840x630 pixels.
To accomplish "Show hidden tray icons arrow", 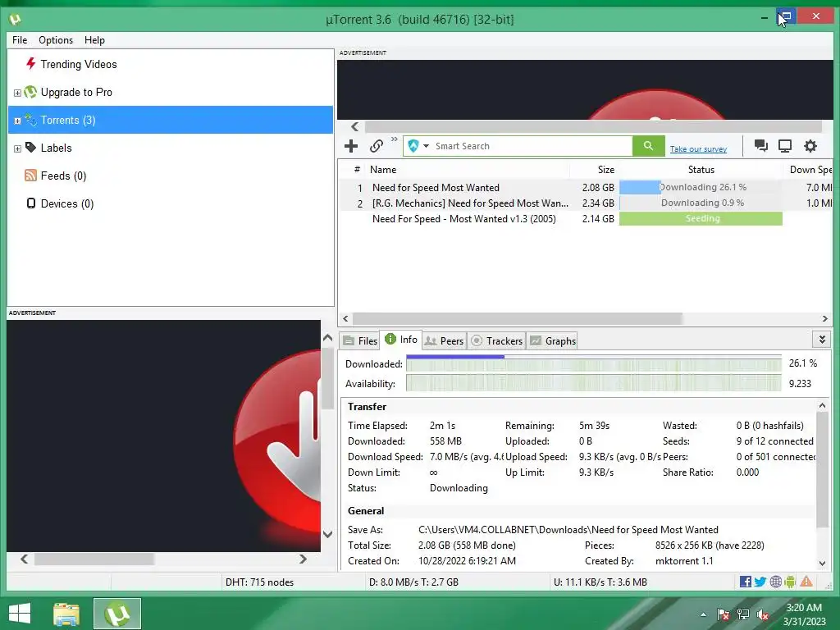I will click(x=703, y=614).
